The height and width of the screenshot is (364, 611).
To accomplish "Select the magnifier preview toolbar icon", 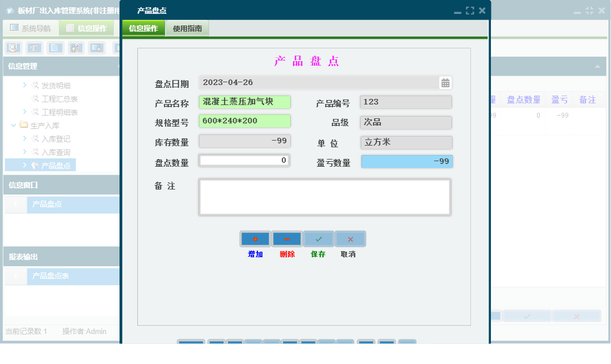I will coord(12,48).
